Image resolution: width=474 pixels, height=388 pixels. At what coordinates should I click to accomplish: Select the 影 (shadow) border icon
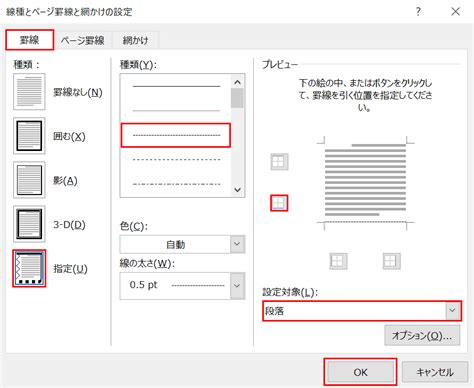pos(29,180)
